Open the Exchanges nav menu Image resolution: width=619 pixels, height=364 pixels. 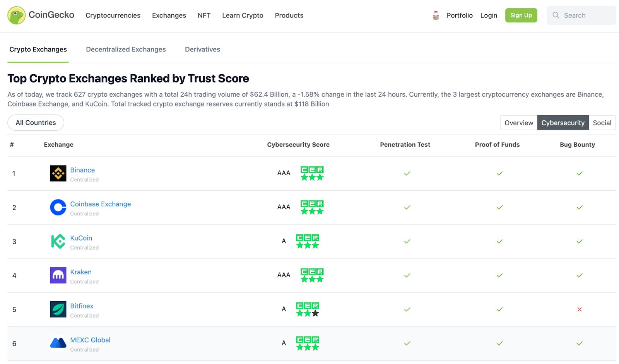pyautogui.click(x=169, y=15)
